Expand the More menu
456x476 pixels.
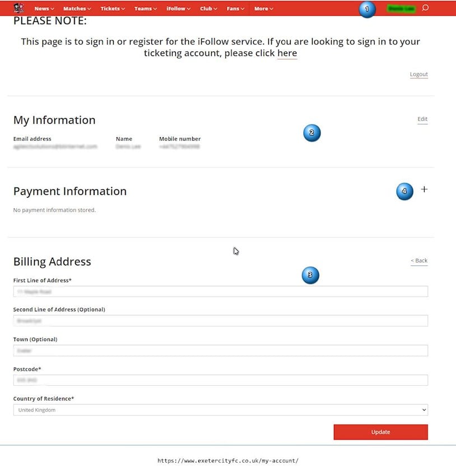click(x=263, y=8)
